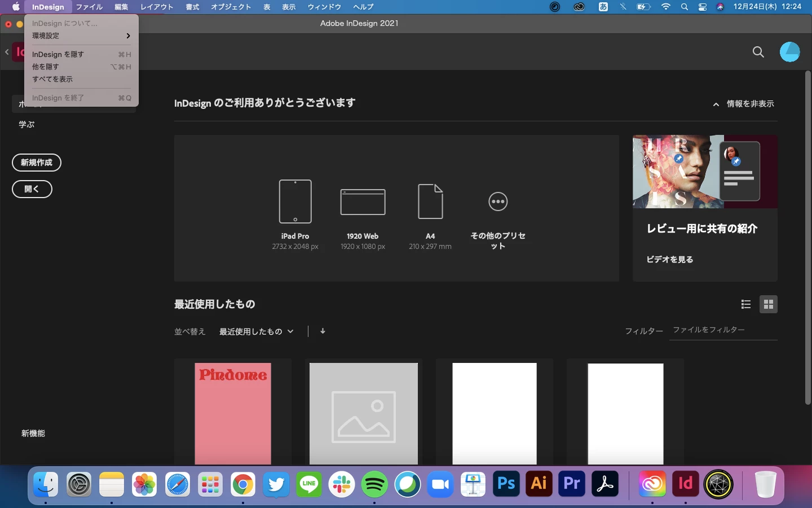
Task: Launch Photoshop from the Dock
Action: (x=506, y=484)
